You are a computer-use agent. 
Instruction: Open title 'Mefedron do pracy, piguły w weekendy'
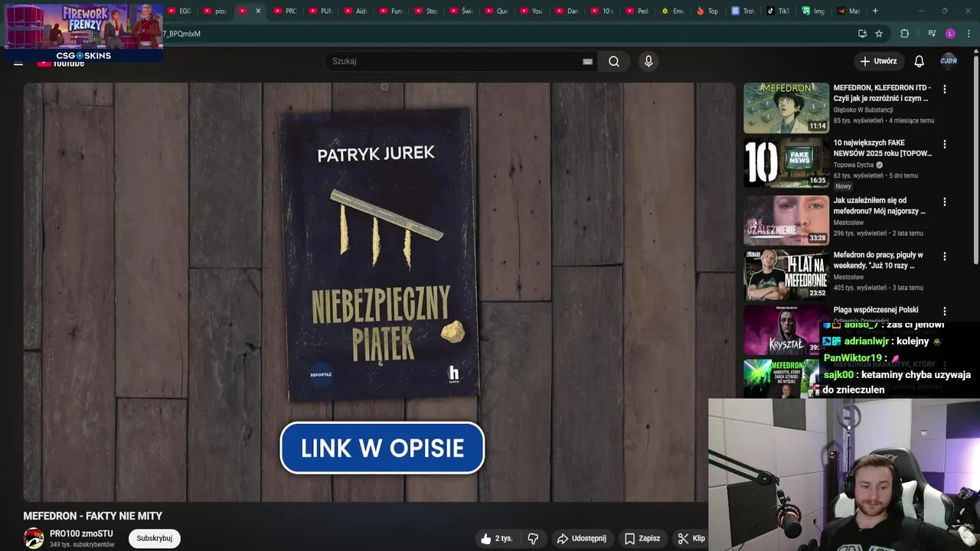tap(878, 260)
